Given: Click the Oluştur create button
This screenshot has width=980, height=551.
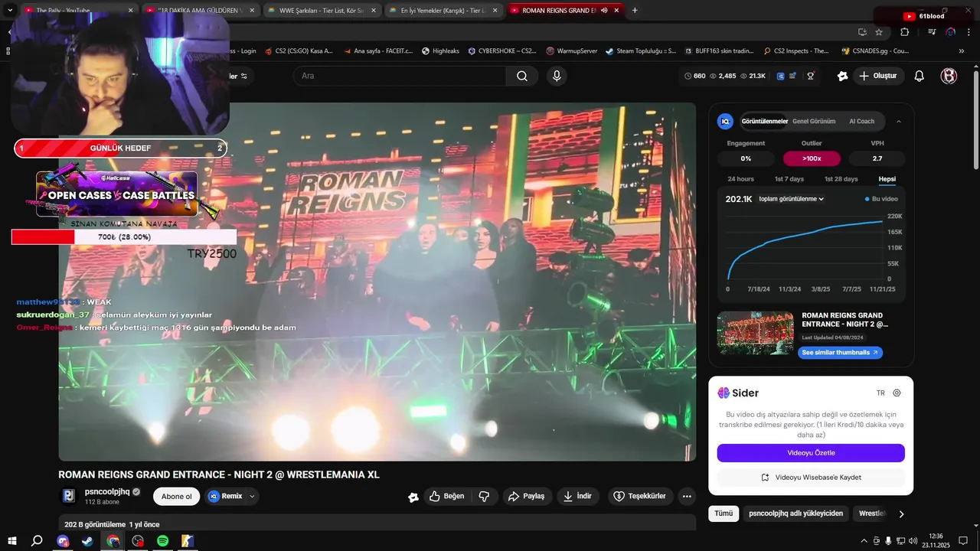Looking at the screenshot, I should 880,76.
